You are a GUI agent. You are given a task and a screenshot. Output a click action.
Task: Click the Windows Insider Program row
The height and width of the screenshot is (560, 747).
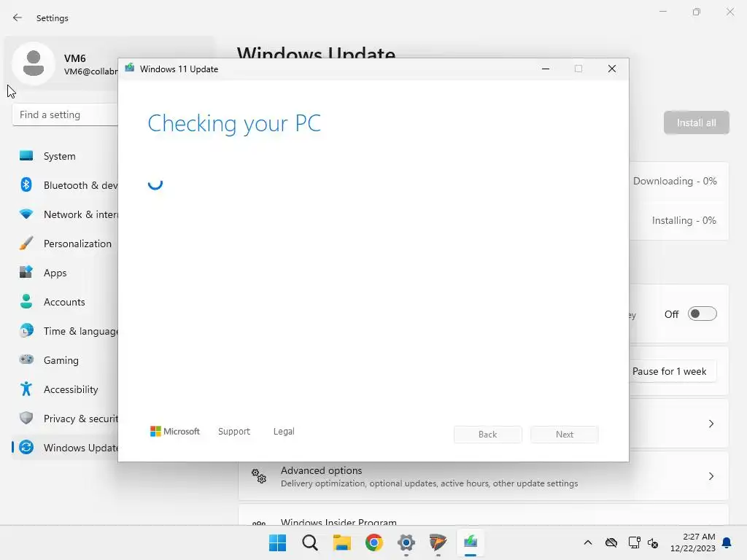coord(483,516)
